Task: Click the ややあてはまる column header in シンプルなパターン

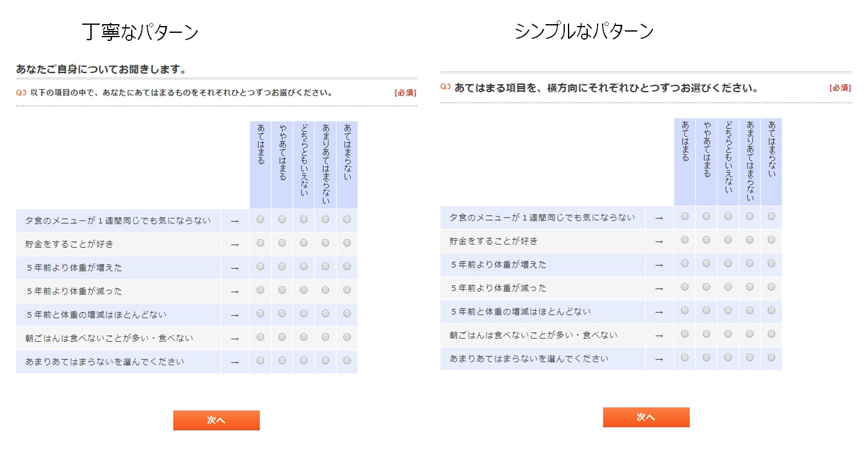Action: [x=707, y=162]
